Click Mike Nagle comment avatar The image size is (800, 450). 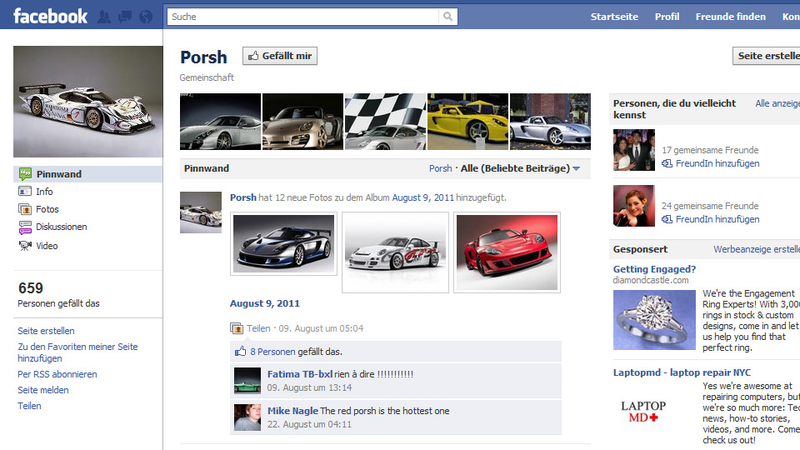pyautogui.click(x=247, y=417)
